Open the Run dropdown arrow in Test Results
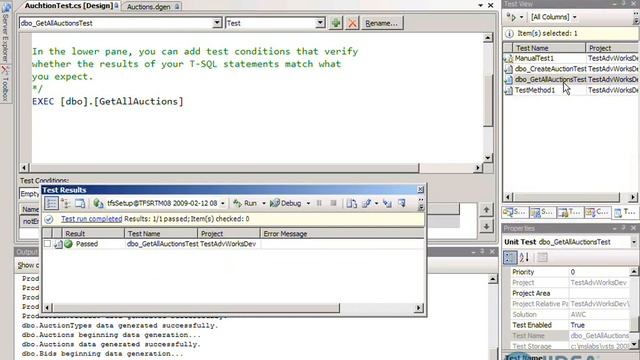The width and height of the screenshot is (640, 360). [264, 203]
